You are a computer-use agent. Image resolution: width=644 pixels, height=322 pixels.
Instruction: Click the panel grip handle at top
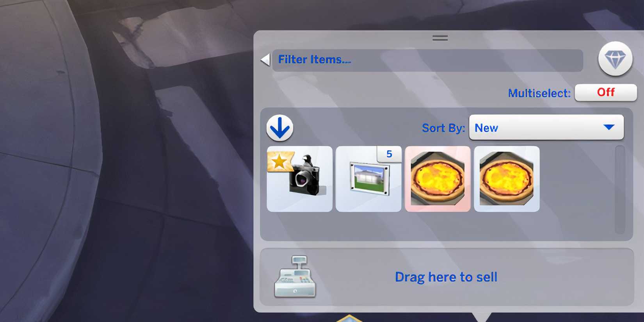440,38
